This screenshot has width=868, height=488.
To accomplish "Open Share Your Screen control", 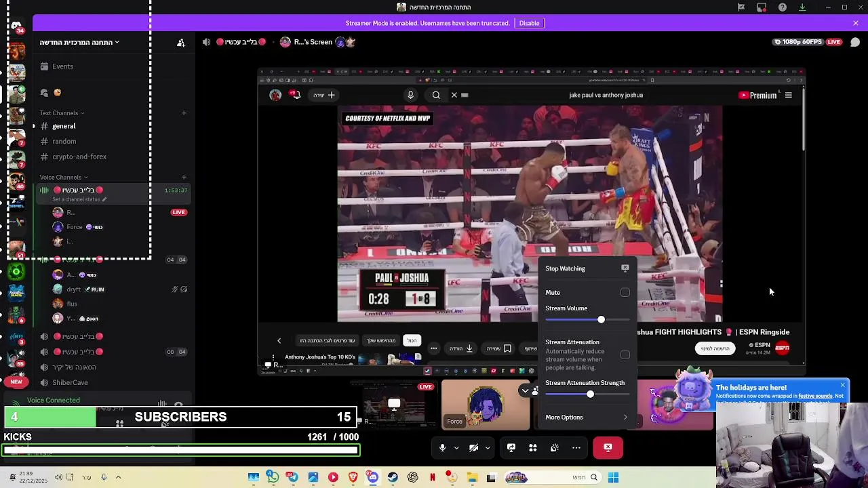I will point(511,447).
